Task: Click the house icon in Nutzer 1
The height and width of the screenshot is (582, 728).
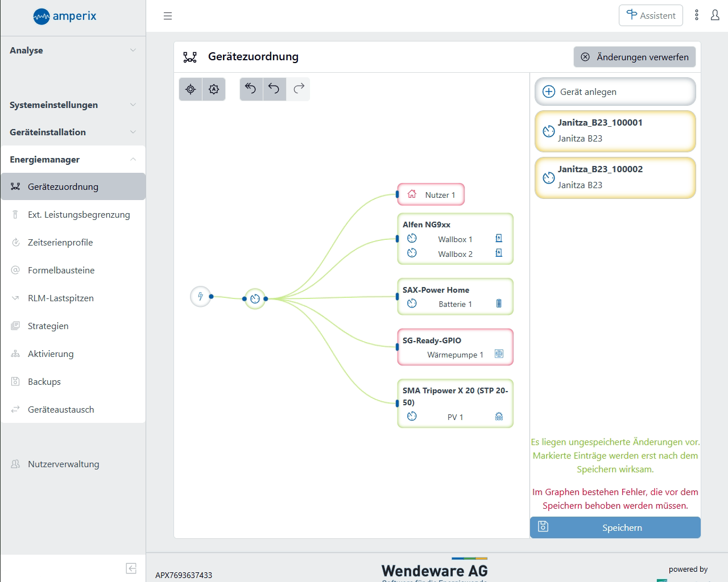Action: (412, 194)
